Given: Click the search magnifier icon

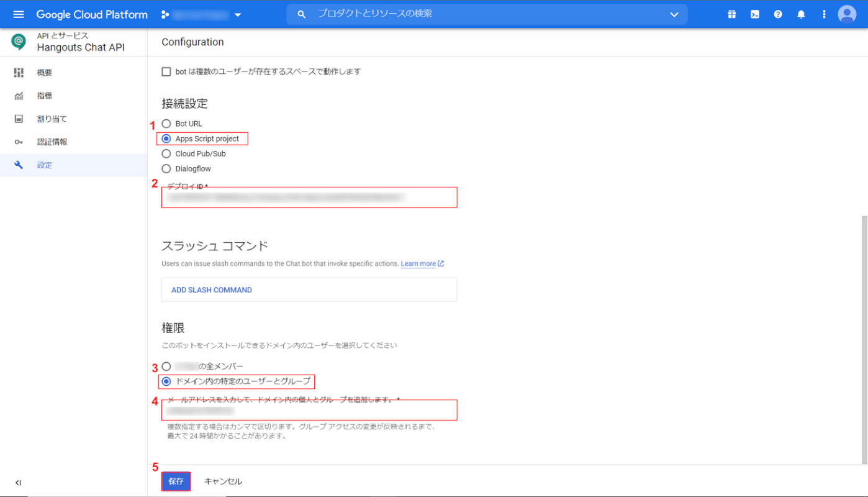Looking at the screenshot, I should coord(302,14).
